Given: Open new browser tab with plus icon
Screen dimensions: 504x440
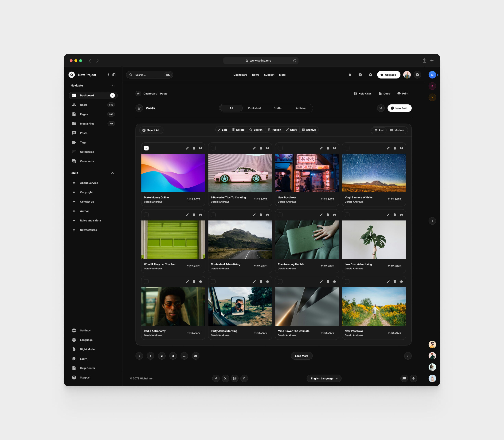Looking at the screenshot, I should click(x=432, y=61).
